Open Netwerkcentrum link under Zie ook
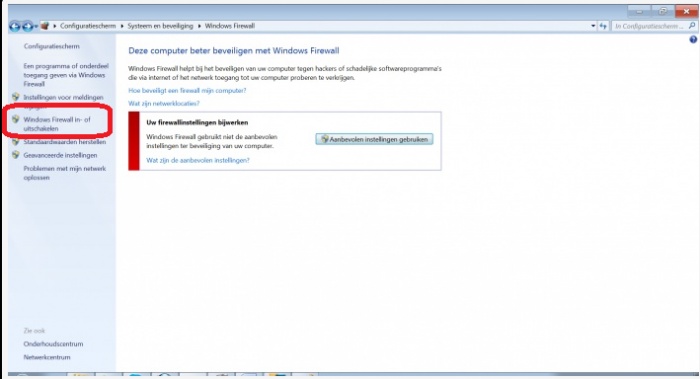 (47, 357)
